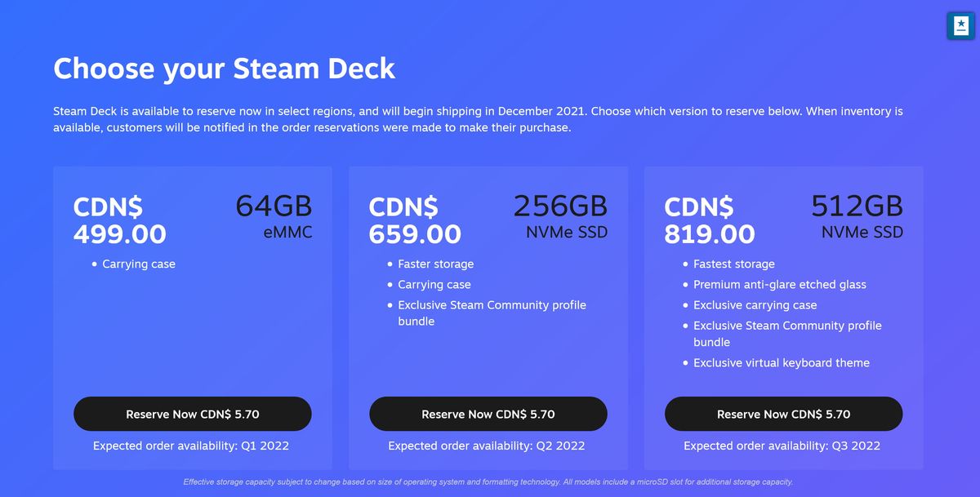Click the "Fastest storage" feature bullet
The height and width of the screenshot is (497, 980).
734,264
